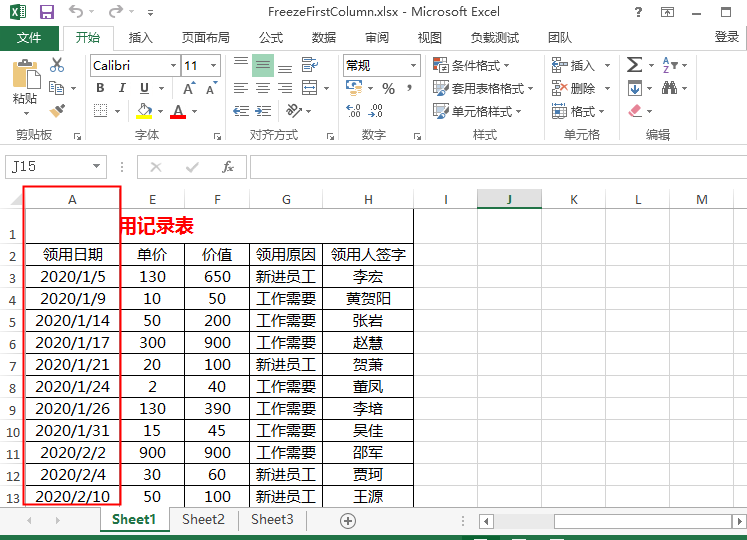Viewport: 747px width, 540px height.
Task: Increase font size with large A icon
Action: (189, 88)
